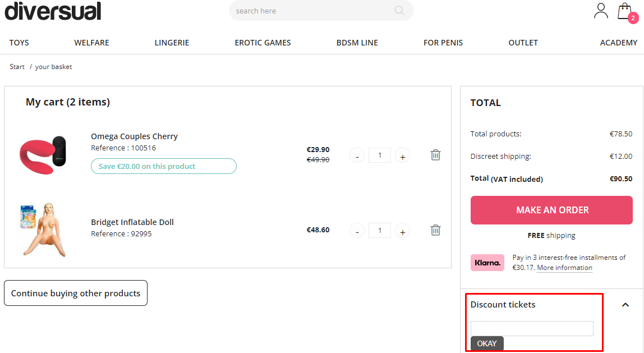Click the €48.60 price of Bridget Doll
644x353 pixels.
tap(318, 230)
